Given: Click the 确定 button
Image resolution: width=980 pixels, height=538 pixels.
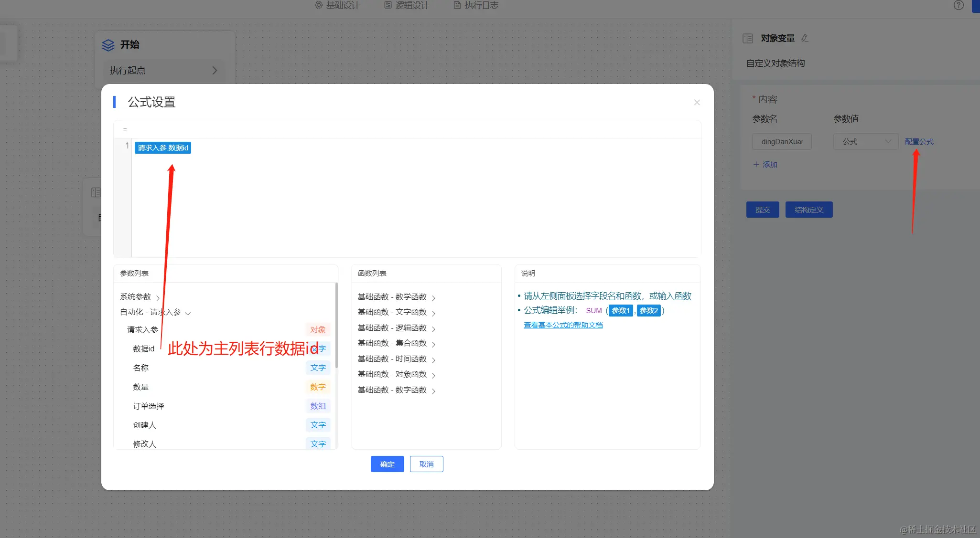Looking at the screenshot, I should pos(387,464).
